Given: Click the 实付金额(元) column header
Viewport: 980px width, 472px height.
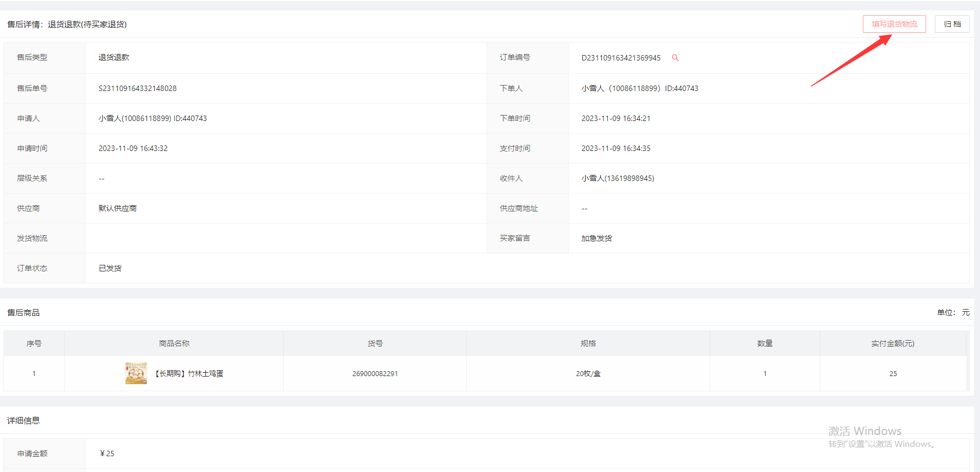Looking at the screenshot, I should click(x=892, y=343).
